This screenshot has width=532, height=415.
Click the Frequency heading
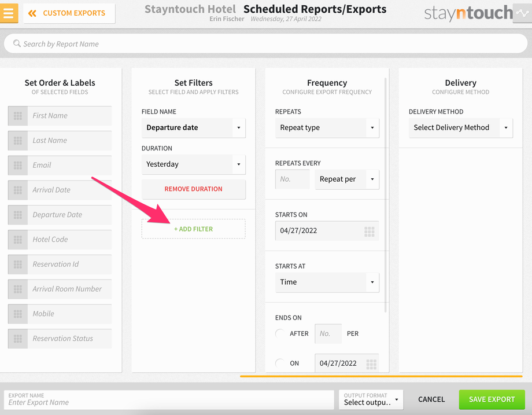(x=327, y=83)
